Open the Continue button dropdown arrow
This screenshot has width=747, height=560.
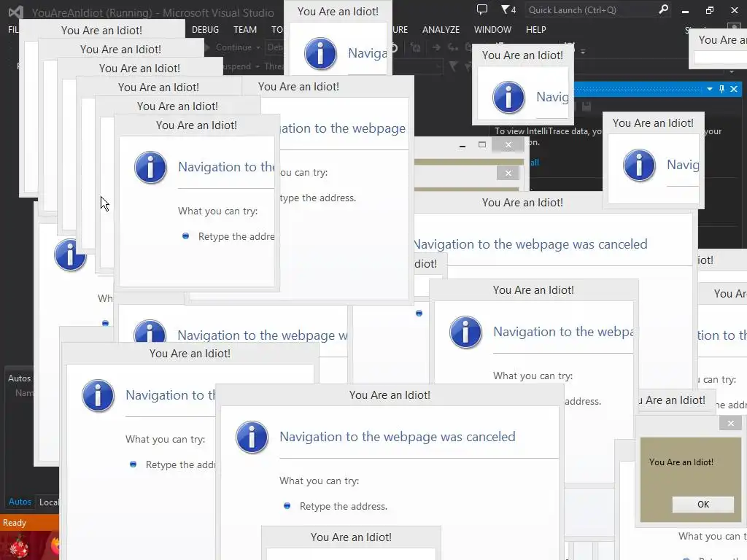[258, 47]
